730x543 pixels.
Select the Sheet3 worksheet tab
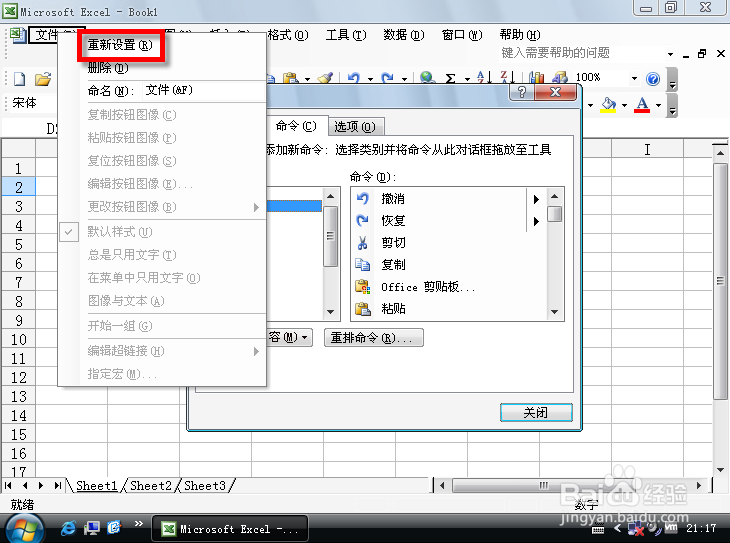(205, 486)
